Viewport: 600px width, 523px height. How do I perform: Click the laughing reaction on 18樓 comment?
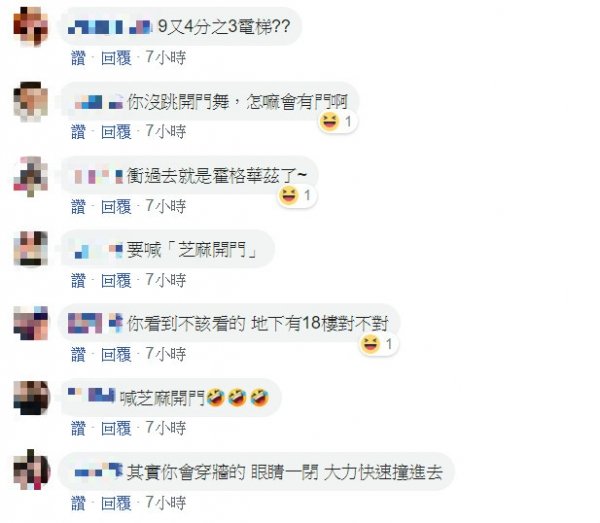tap(378, 344)
